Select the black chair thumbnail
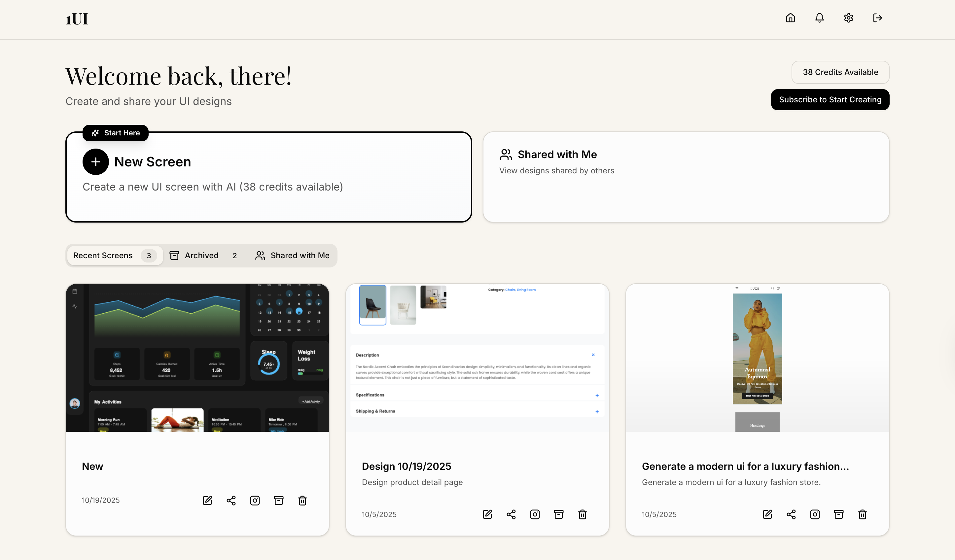Image resolution: width=955 pixels, height=560 pixels. (x=372, y=305)
